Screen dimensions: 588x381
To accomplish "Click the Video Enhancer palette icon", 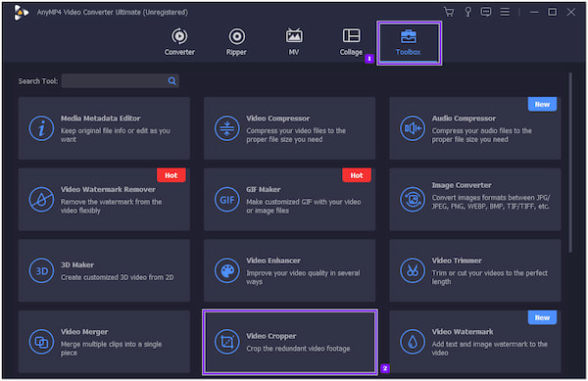I will [227, 270].
